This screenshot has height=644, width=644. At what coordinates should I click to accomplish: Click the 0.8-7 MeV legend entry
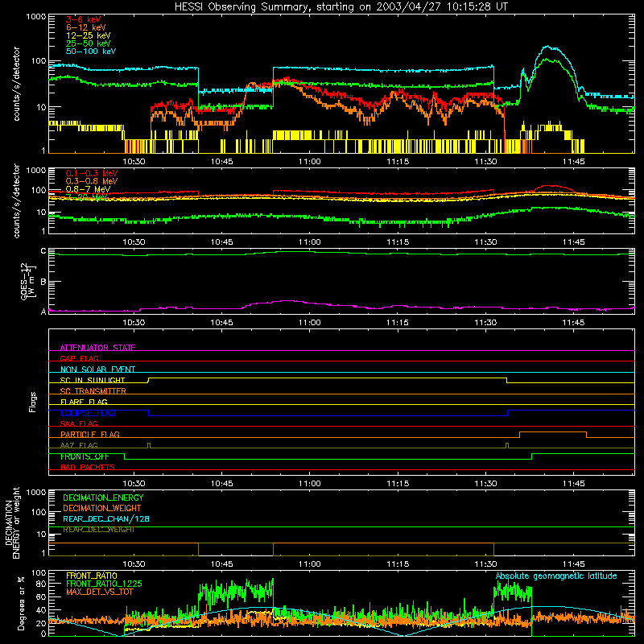point(88,189)
